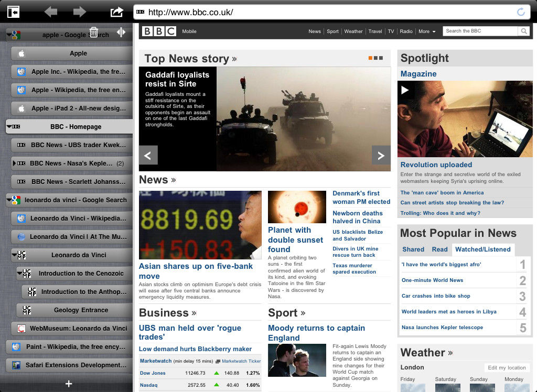Image resolution: width=537 pixels, height=392 pixels.
Task: Open TV in the BBC top navigation
Action: [x=391, y=31]
